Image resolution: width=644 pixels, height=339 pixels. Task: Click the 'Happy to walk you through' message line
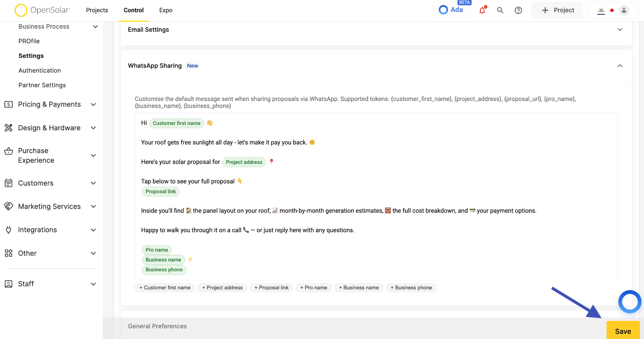[248, 230]
